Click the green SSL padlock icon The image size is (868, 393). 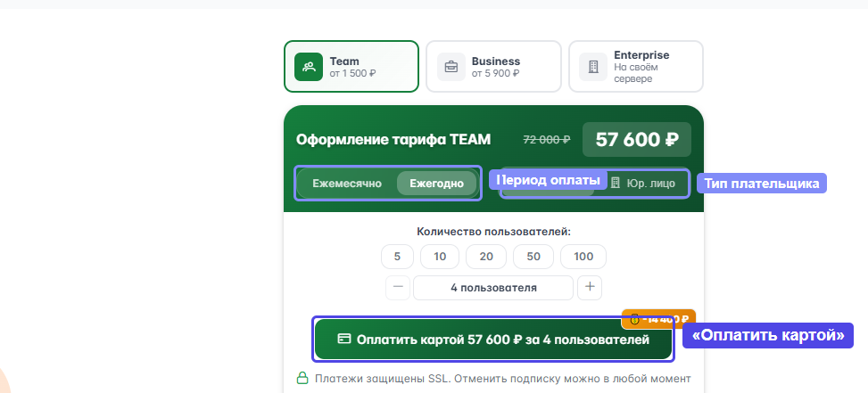tap(302, 379)
